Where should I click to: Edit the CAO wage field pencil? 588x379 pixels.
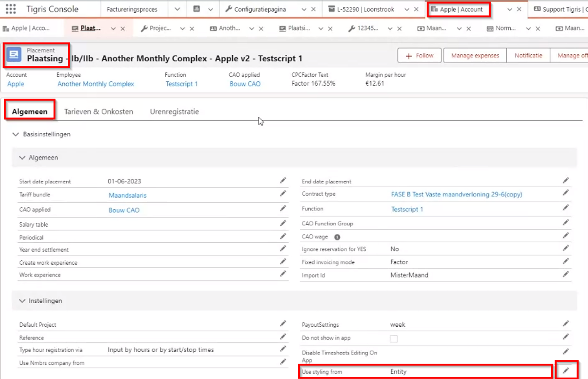(566, 236)
